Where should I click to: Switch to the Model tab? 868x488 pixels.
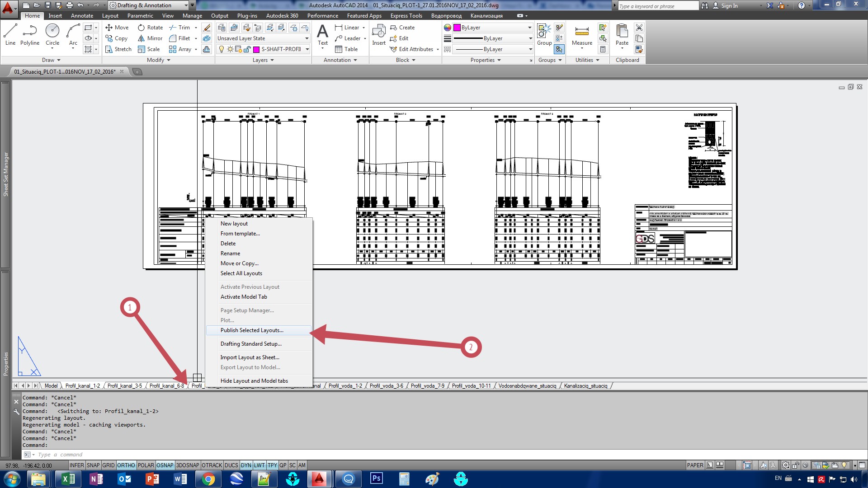pyautogui.click(x=51, y=386)
